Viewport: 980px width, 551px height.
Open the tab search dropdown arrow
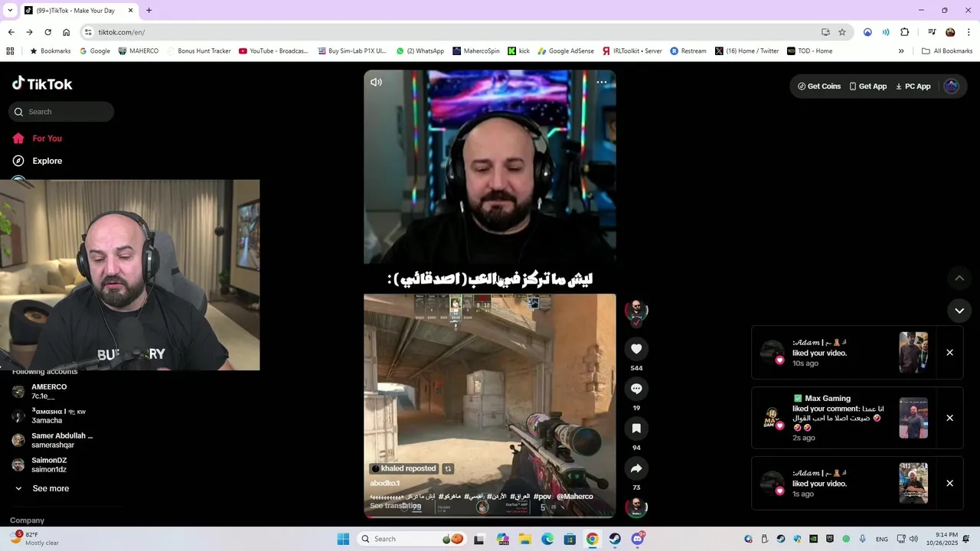pos(9,11)
